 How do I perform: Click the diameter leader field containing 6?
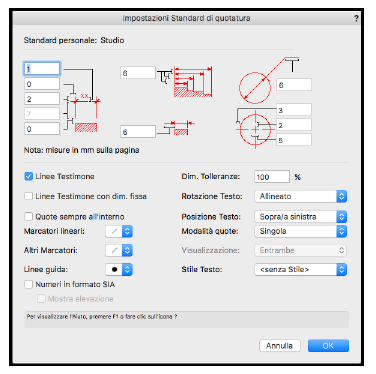(294, 85)
